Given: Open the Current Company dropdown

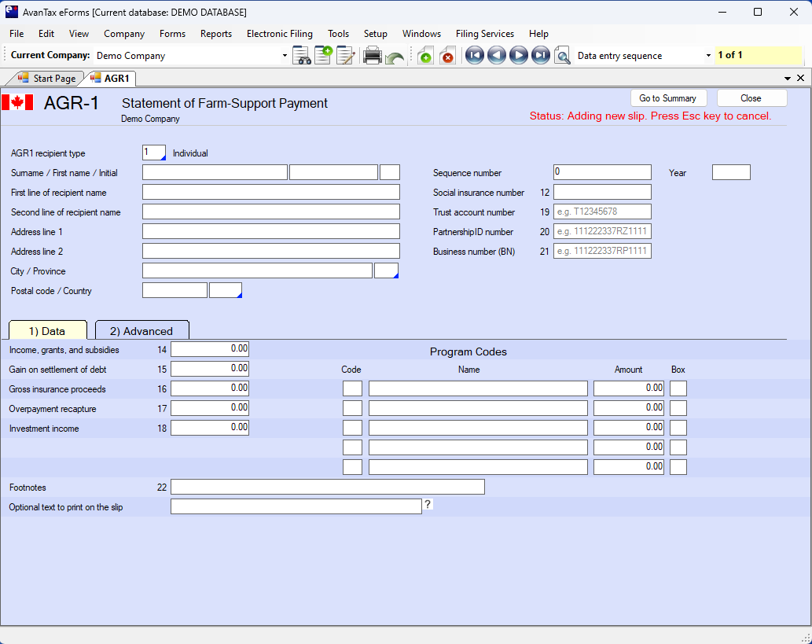Looking at the screenshot, I should (285, 56).
